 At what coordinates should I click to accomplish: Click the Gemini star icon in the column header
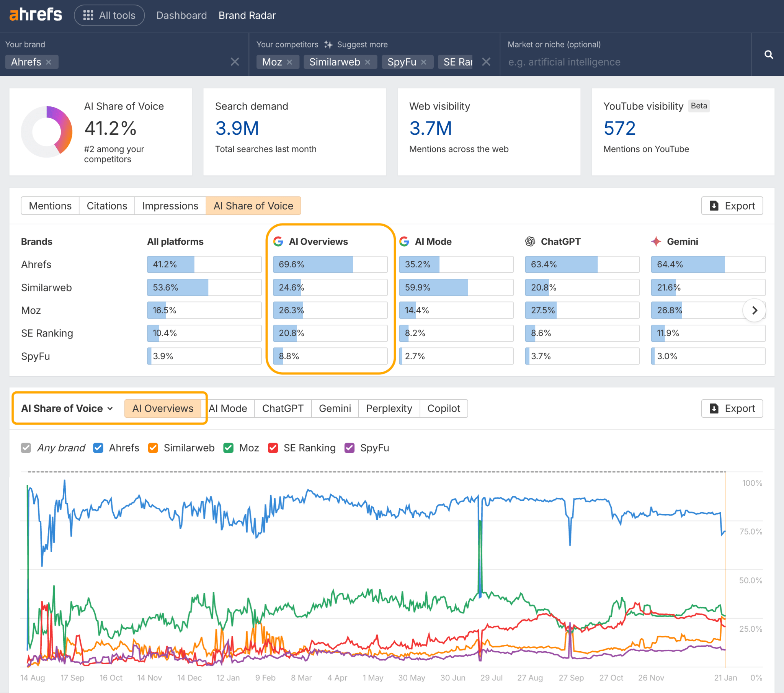pos(656,241)
